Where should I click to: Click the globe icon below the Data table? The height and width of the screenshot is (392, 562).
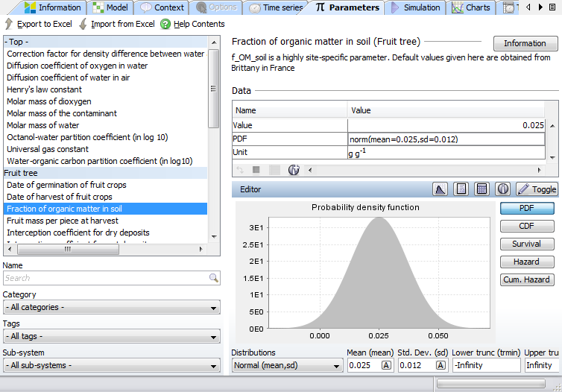tap(294, 170)
